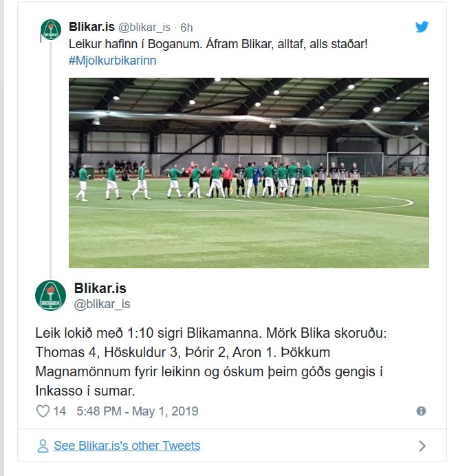Image resolution: width=467 pixels, height=476 pixels.
Task: Click the Blikar.is name on the top tweet
Action: [91, 27]
